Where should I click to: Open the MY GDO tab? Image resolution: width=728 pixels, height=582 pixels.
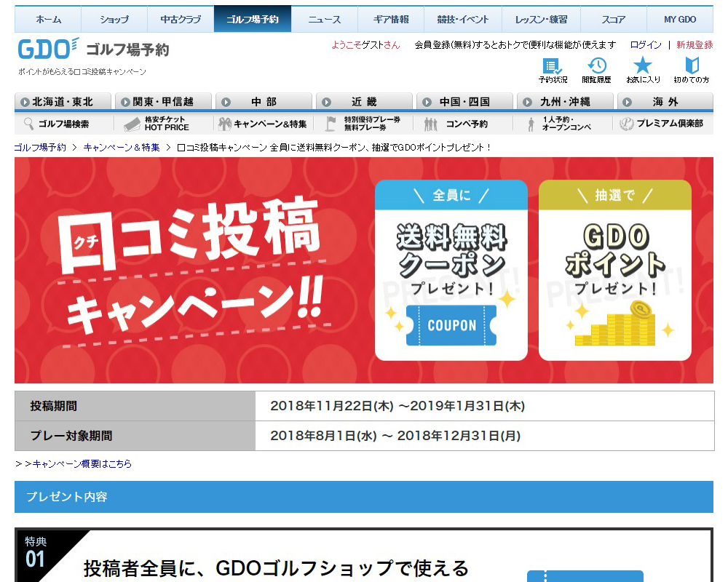point(680,20)
